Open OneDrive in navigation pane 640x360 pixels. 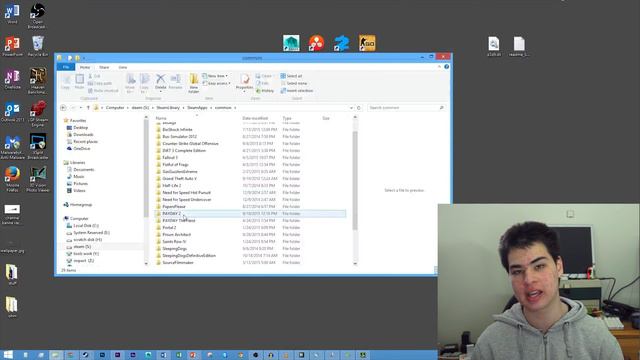click(82, 149)
